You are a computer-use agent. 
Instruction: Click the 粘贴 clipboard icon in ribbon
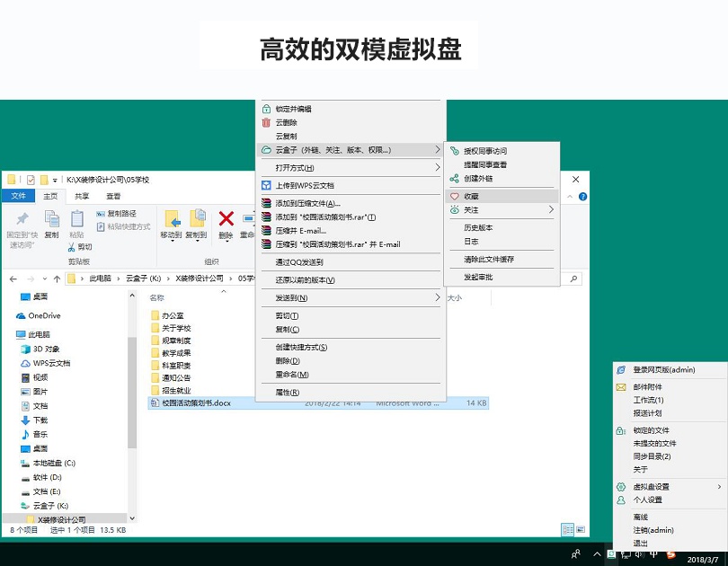point(77,218)
